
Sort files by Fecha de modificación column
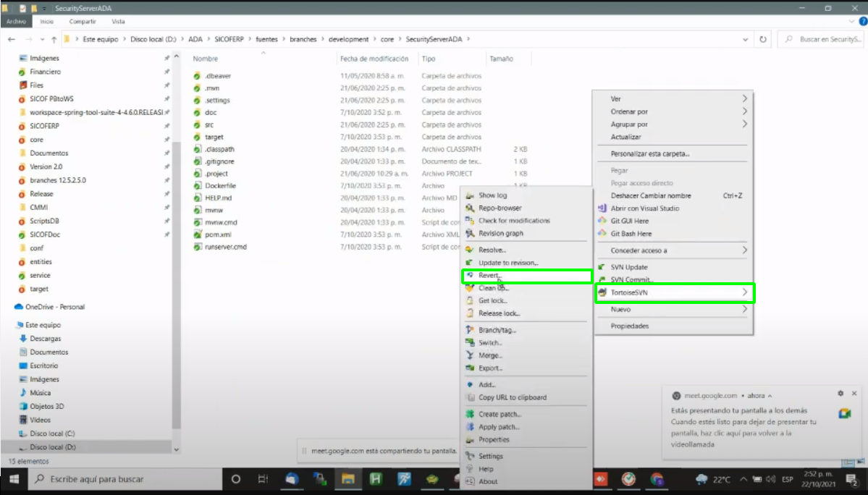[x=374, y=59]
